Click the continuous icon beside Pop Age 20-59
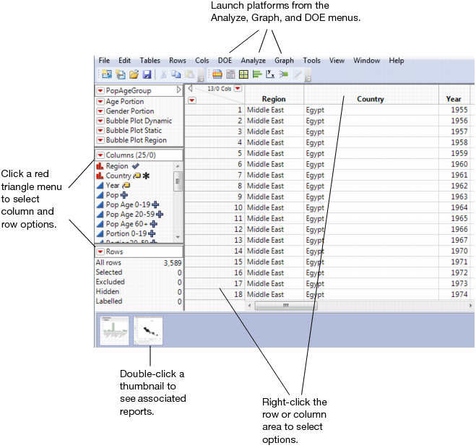476x448 pixels. (x=100, y=215)
